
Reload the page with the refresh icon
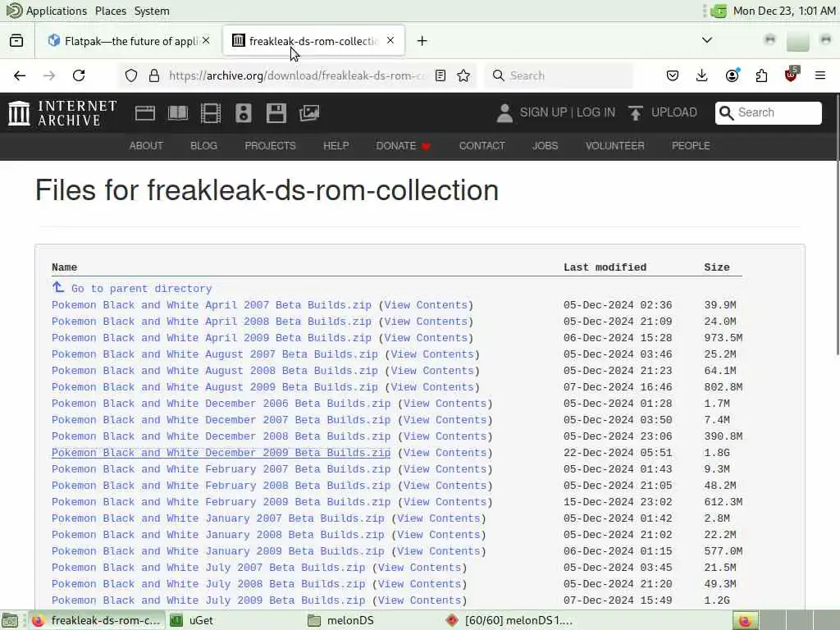tap(79, 75)
